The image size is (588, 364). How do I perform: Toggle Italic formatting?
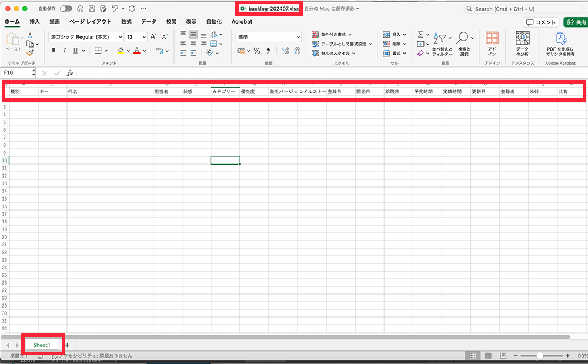pos(65,50)
